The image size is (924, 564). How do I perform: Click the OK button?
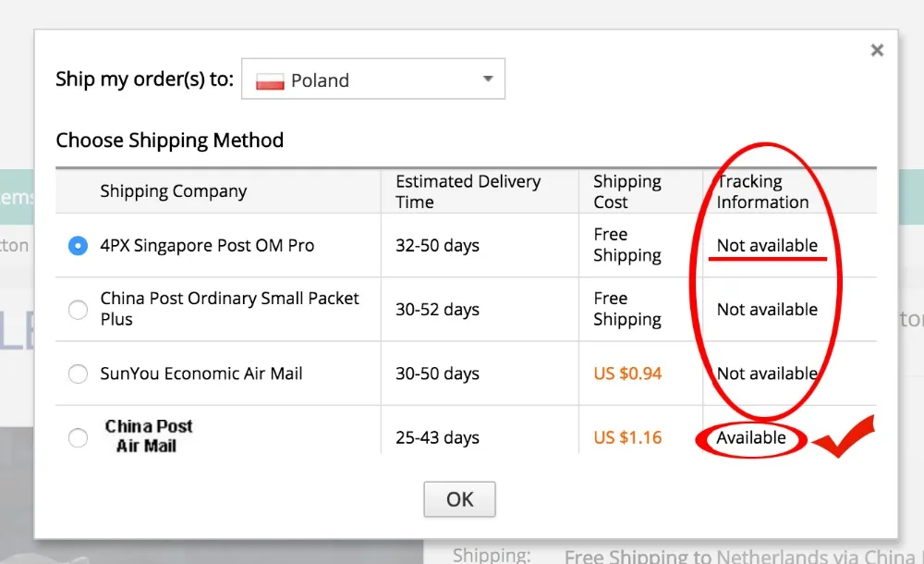459,499
